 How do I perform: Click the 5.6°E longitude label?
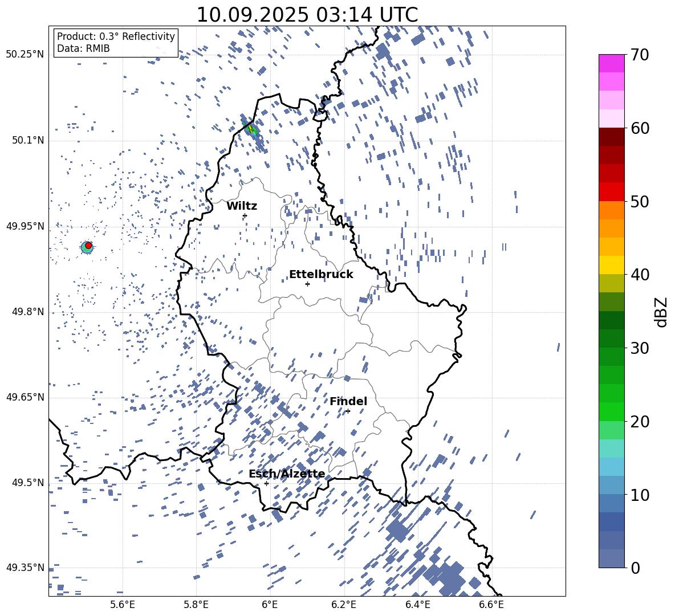click(x=123, y=605)
